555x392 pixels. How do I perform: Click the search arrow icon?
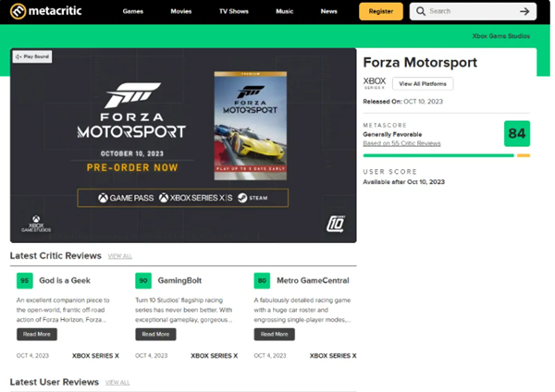[524, 12]
